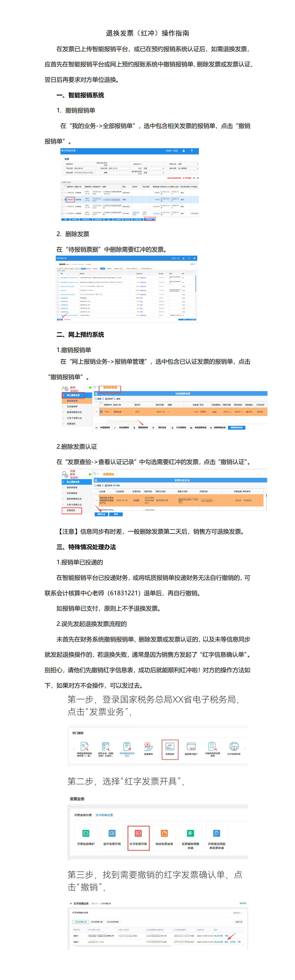Open the 报销大类 dropdown
295x980 pixels.
point(188,164)
